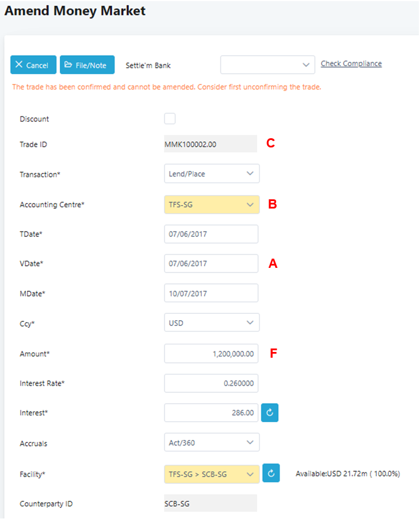Expand the Transaction dropdown
Screen dimensions: 420x519
212,173
